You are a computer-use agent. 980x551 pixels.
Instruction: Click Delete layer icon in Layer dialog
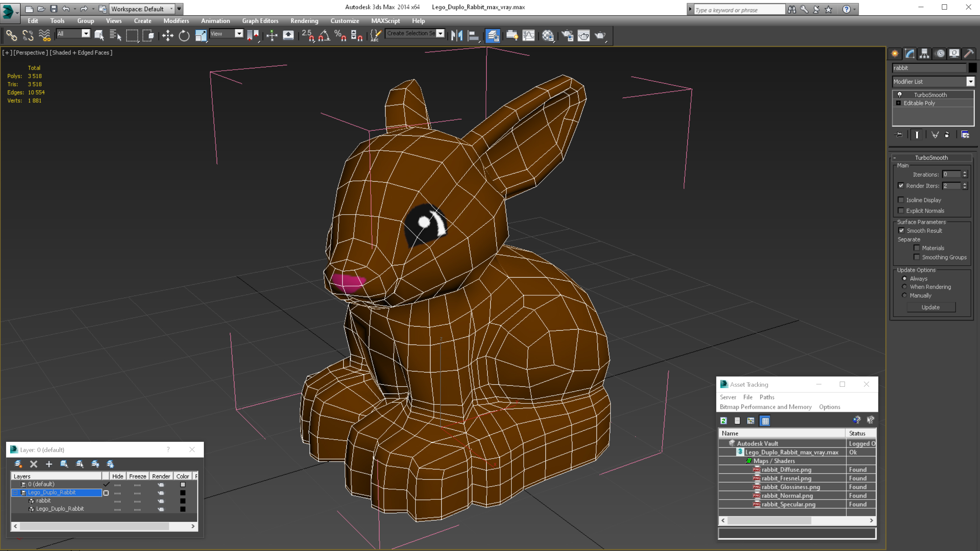[33, 464]
